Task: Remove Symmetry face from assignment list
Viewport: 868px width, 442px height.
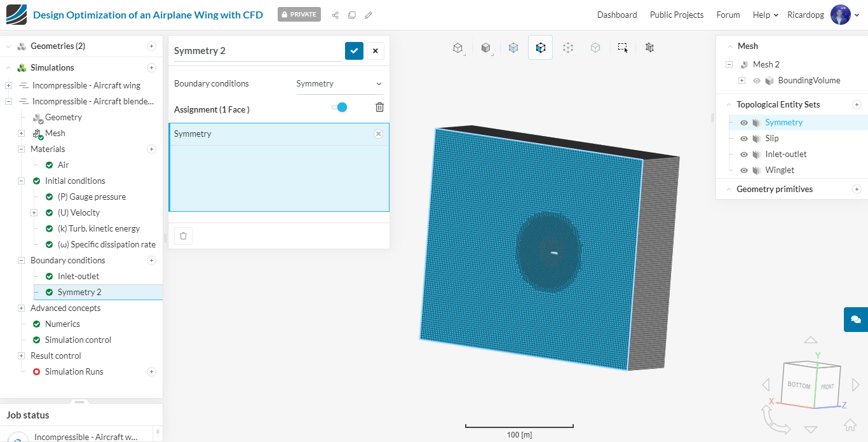Action: click(x=378, y=134)
